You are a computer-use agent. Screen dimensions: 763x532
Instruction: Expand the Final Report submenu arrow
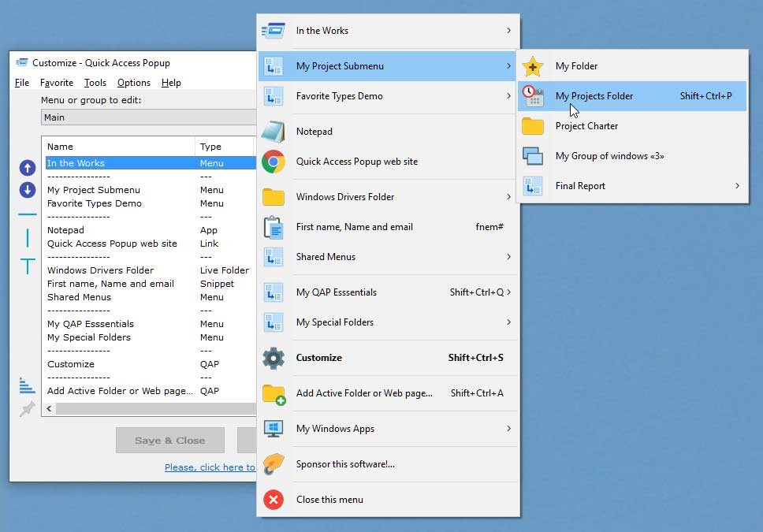tap(738, 186)
